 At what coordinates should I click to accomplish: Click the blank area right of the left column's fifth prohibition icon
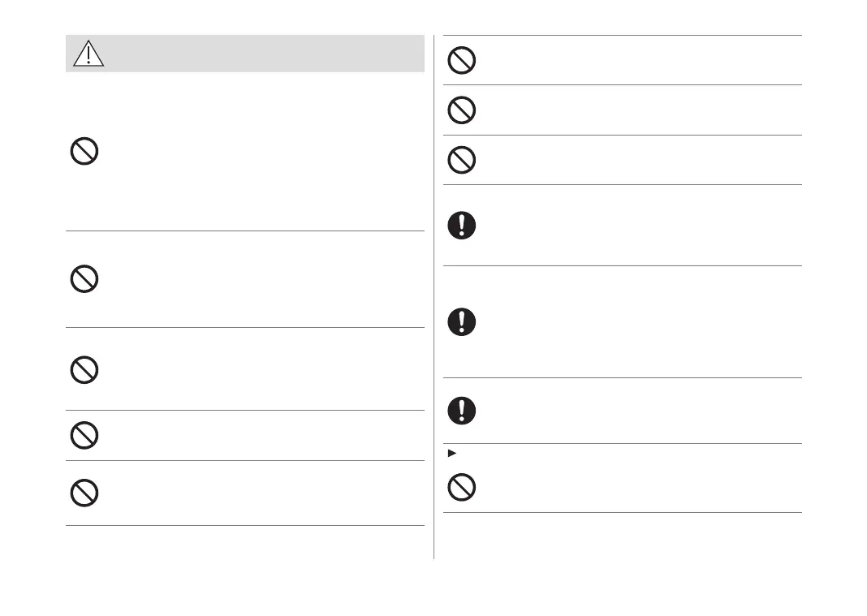(x=260, y=493)
